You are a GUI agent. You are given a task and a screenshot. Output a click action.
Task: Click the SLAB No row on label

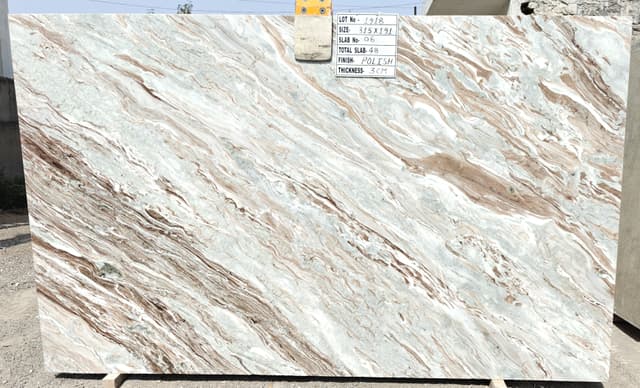click(367, 40)
